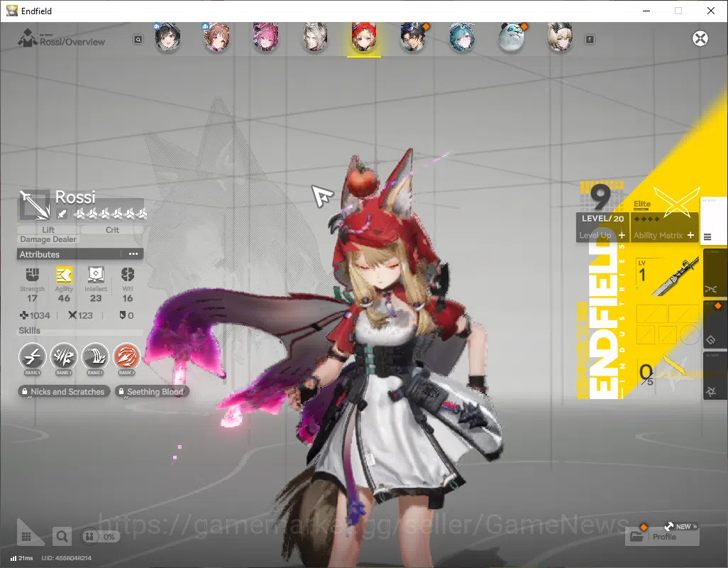This screenshot has height=568, width=728.
Task: Select the dark-haired operator portrait next to the Q key
Action: click(167, 37)
